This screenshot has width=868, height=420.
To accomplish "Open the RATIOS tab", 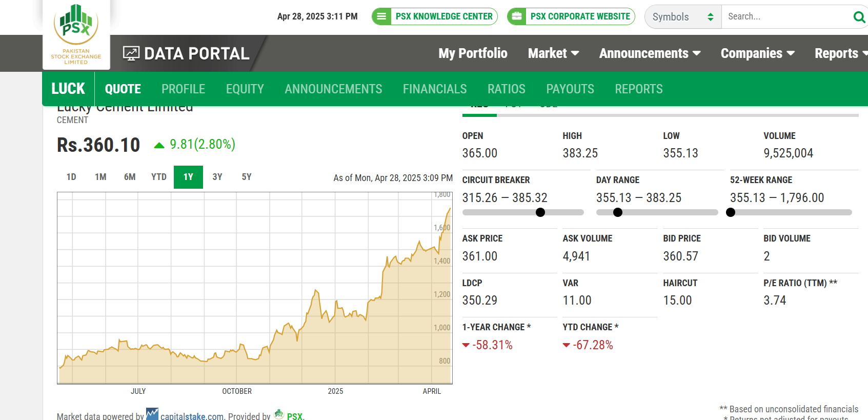I will point(507,89).
